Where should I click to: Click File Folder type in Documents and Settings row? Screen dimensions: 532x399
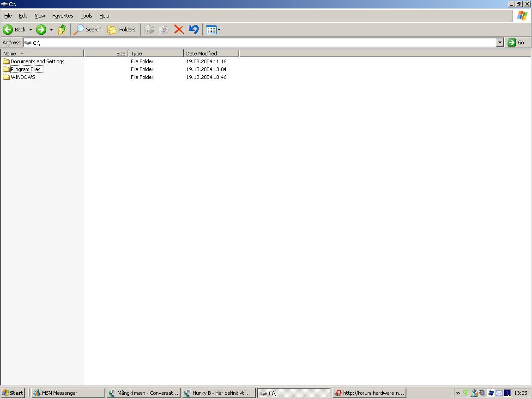(142, 61)
